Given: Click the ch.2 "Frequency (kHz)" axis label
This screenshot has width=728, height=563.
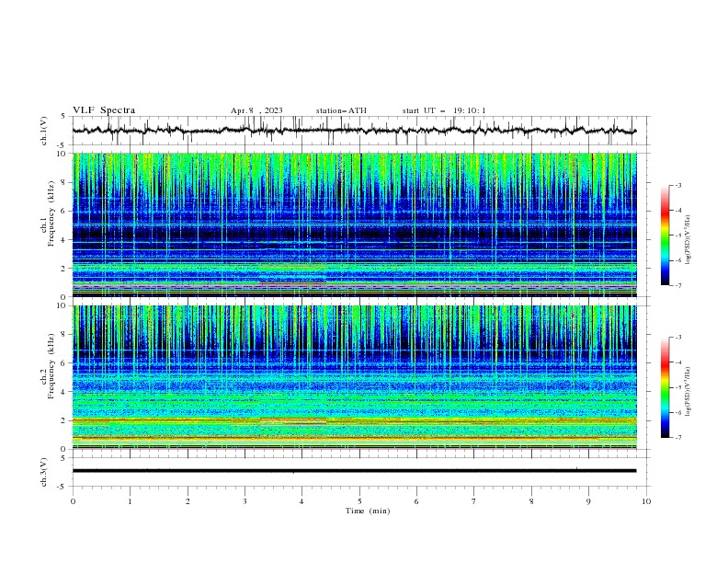Looking at the screenshot, I should pyautogui.click(x=51, y=366).
